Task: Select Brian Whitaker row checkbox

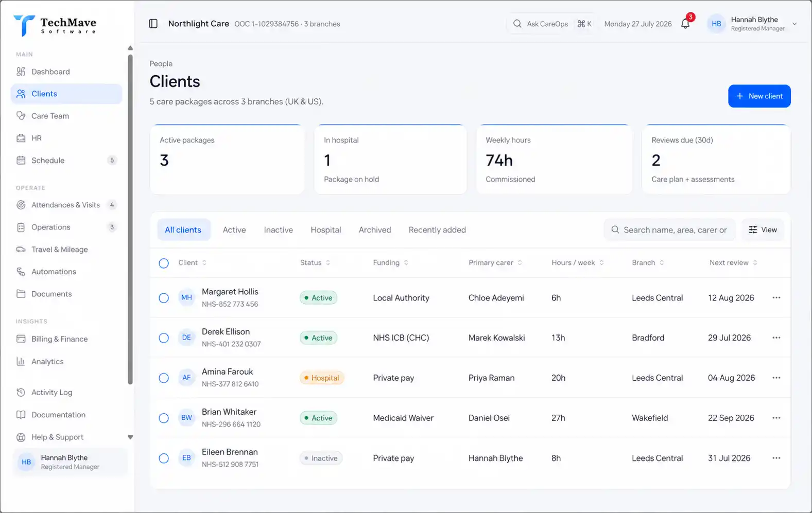Action: click(164, 418)
